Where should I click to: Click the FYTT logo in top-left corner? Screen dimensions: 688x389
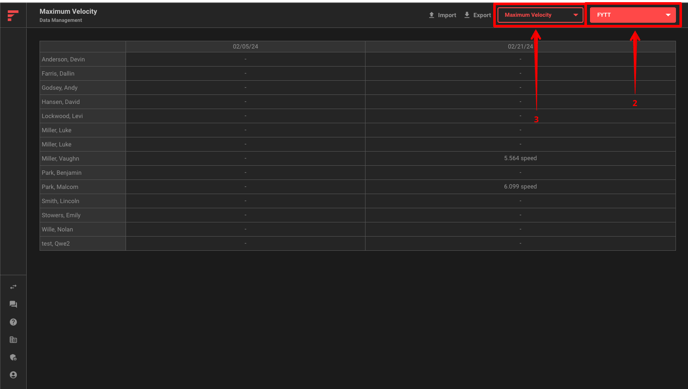click(13, 15)
